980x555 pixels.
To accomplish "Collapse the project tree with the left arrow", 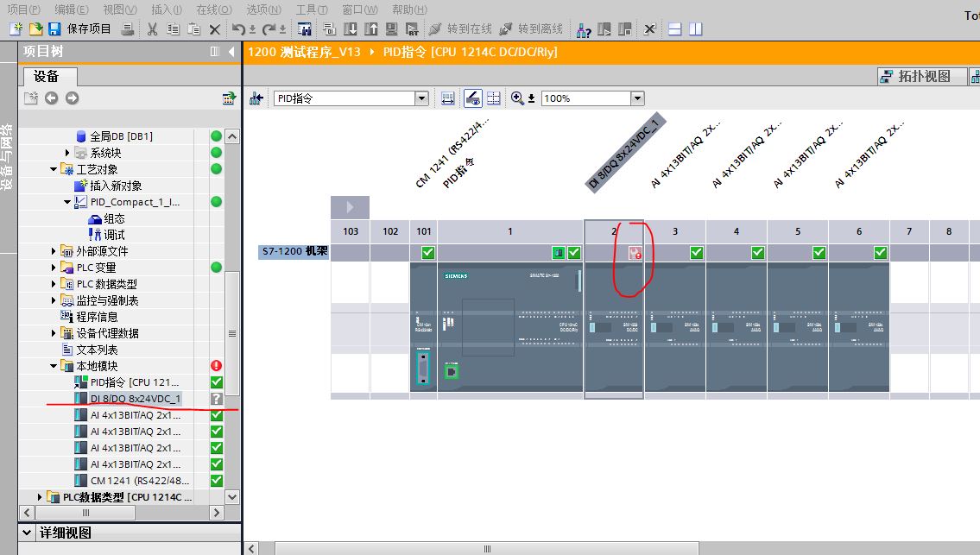I will [231, 51].
